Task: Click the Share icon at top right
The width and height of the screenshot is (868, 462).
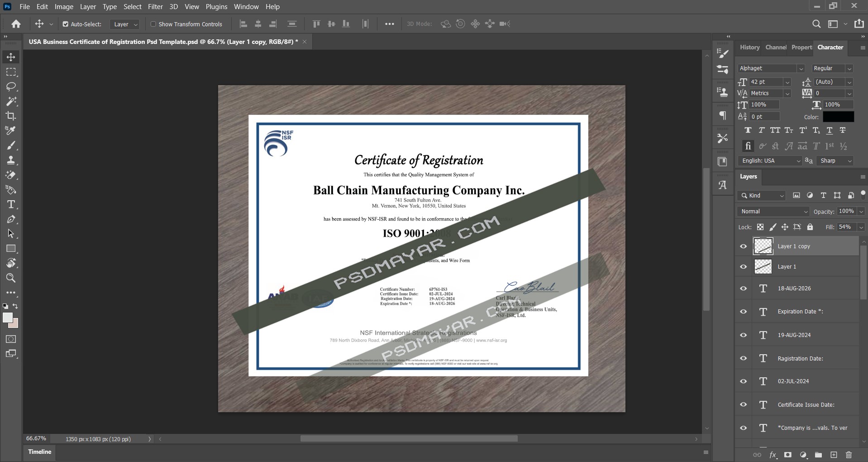Action: [858, 24]
